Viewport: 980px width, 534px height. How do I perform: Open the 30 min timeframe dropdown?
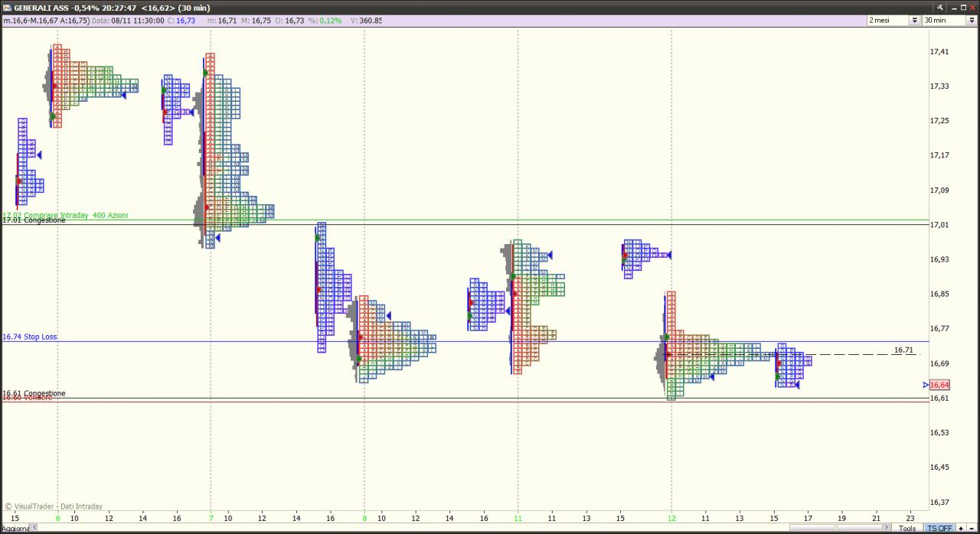pyautogui.click(x=972, y=20)
